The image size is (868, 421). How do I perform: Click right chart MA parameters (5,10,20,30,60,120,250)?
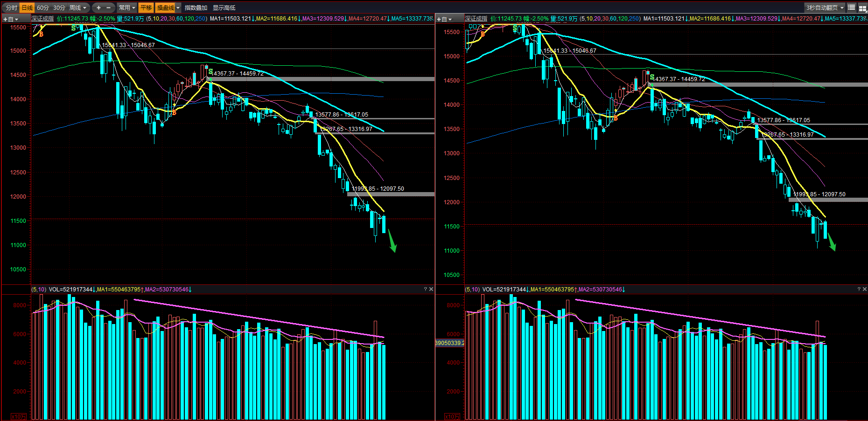click(610, 19)
